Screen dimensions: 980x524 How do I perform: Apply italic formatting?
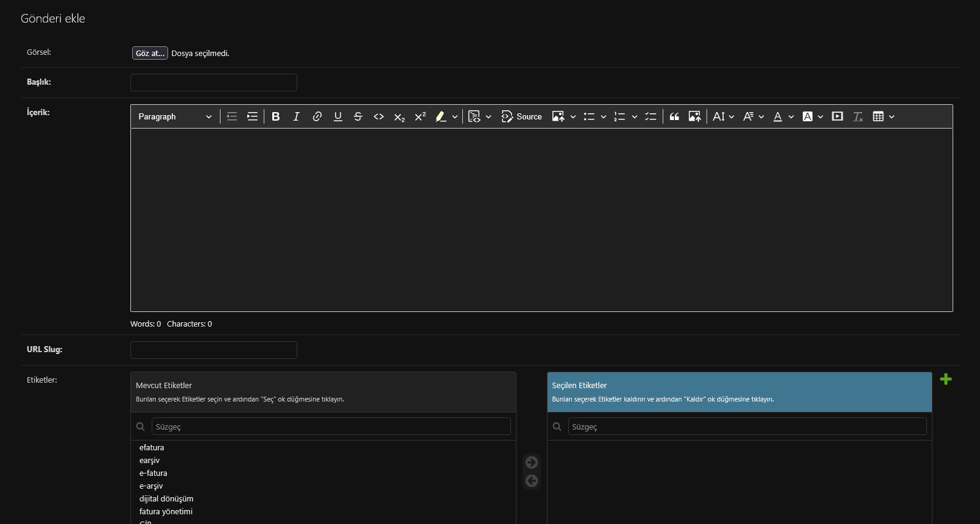pyautogui.click(x=297, y=116)
